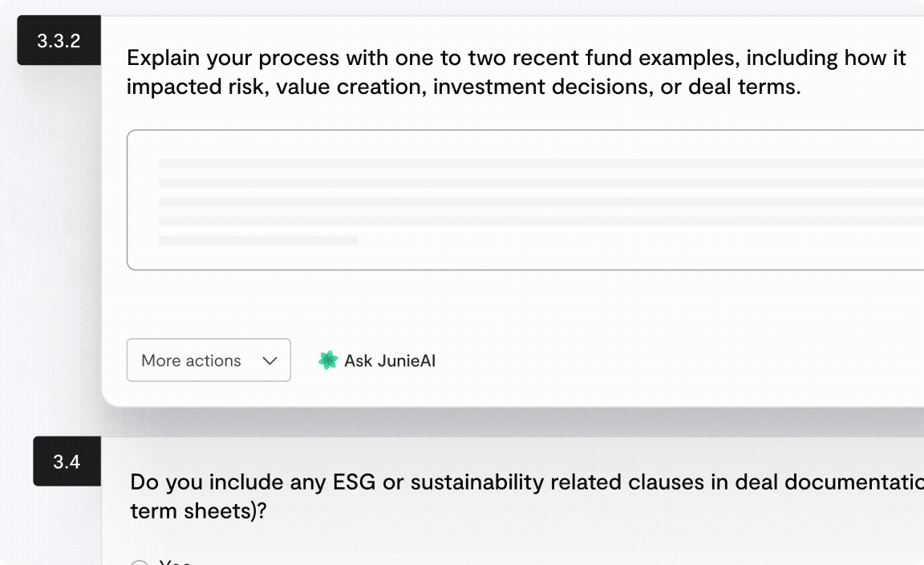Open the More actions dropdown
This screenshot has height=565, width=924.
[209, 360]
